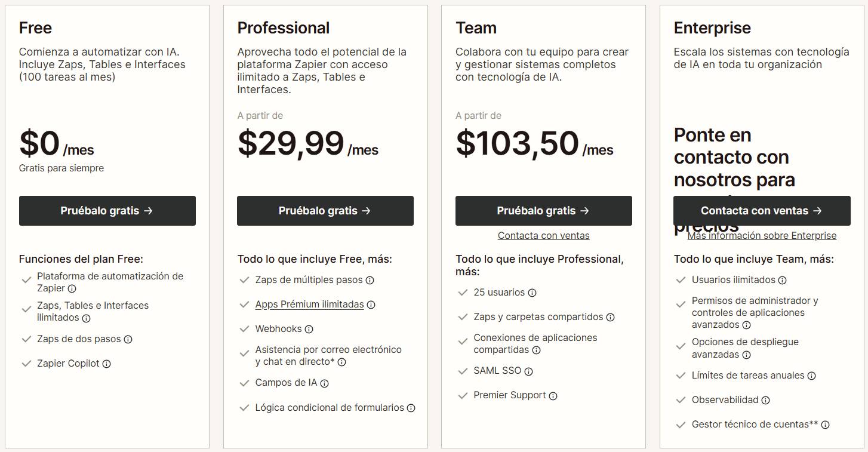The height and width of the screenshot is (452, 868).
Task: Click Pruébalo gratis on the Free plan
Action: (x=107, y=211)
